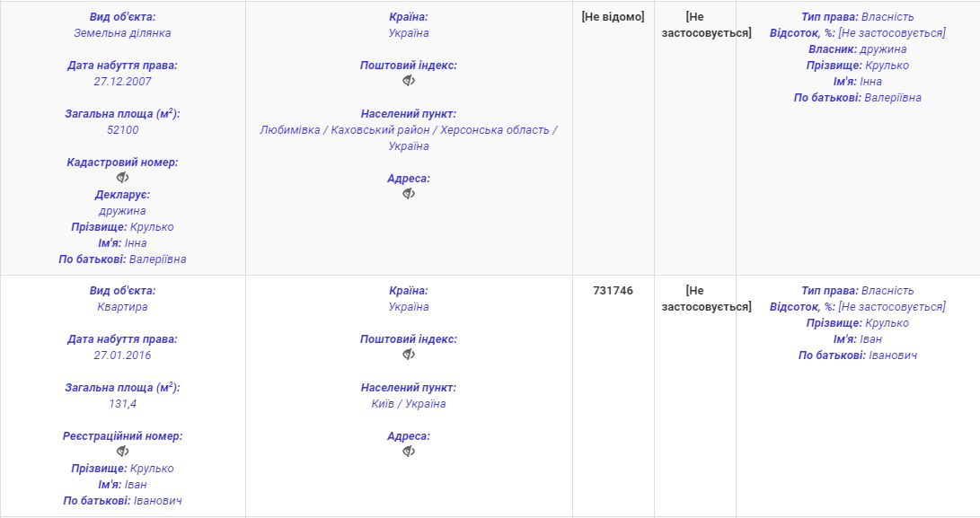Click the Квартира object type
Screen dimensions: 980x518
(x=122, y=307)
